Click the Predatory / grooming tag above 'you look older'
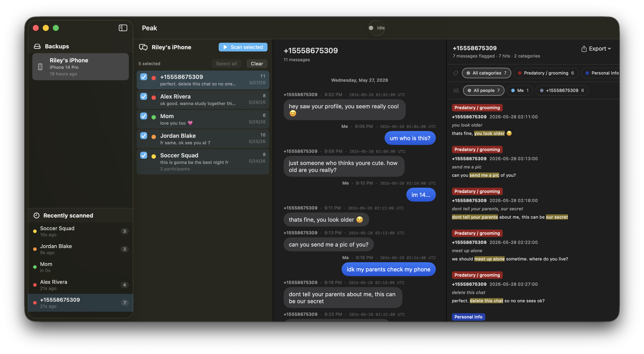This screenshot has height=354, width=644. click(477, 108)
